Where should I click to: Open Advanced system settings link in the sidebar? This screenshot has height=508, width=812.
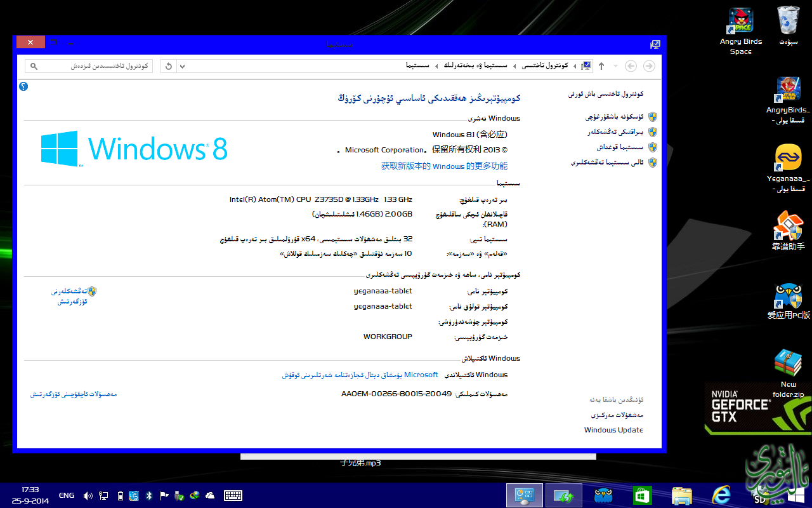click(x=608, y=162)
